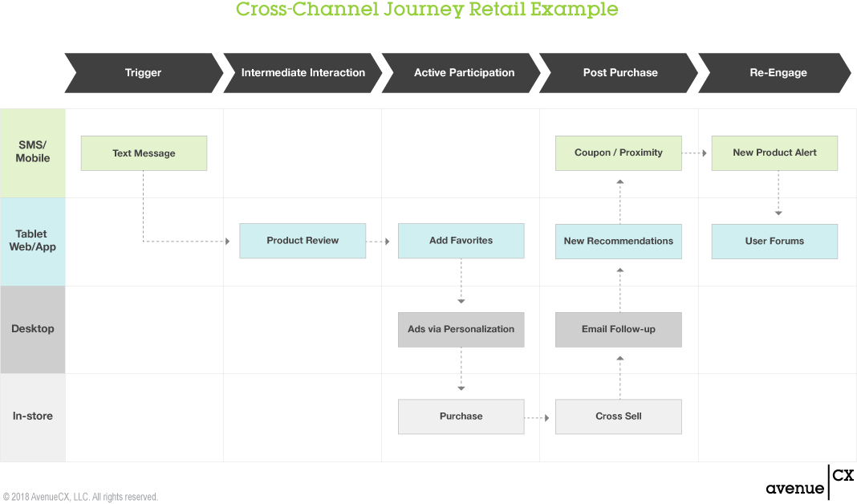Click the Trigger stage header
857x504 pixels.
coord(144,73)
